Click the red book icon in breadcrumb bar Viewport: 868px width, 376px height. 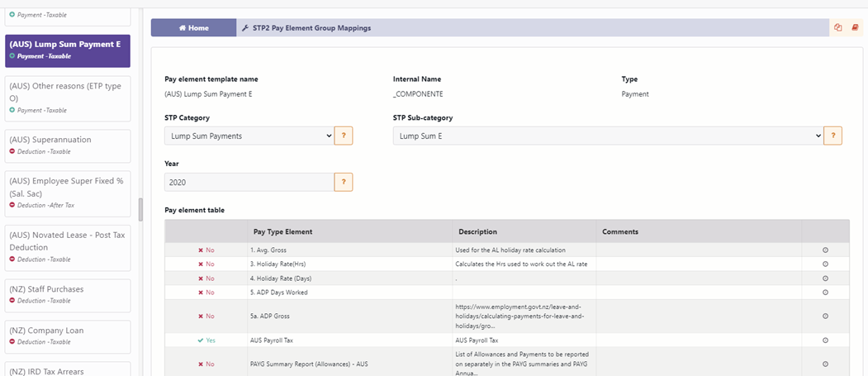855,28
